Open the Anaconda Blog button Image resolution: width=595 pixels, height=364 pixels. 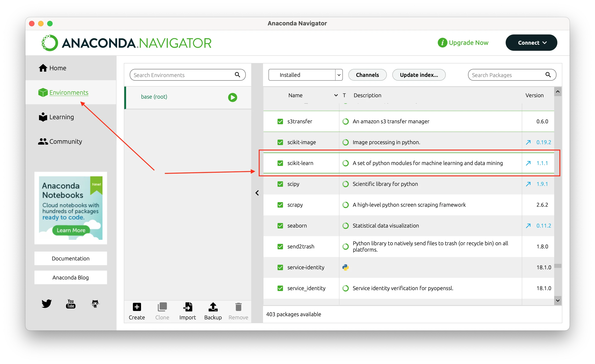pyautogui.click(x=71, y=278)
